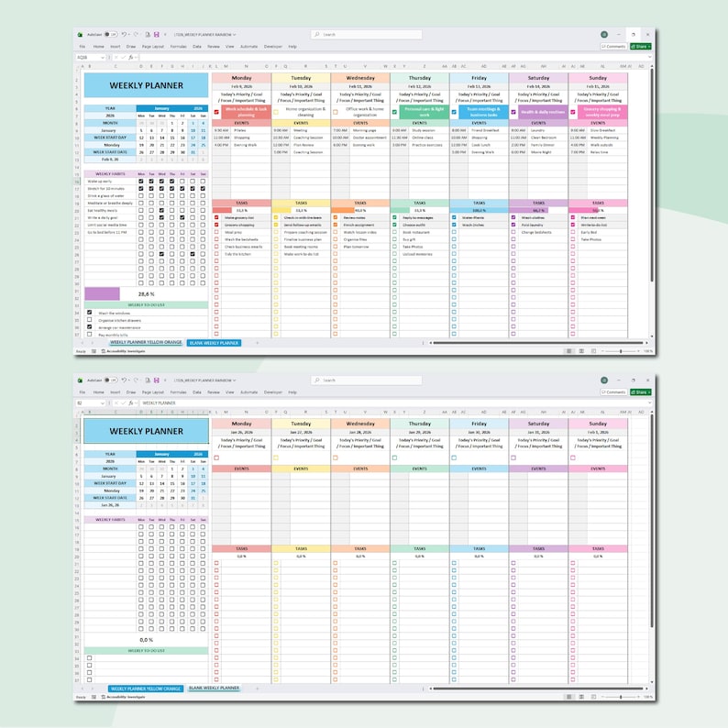Viewport: 728px width, 728px height.
Task: Expand file name dropdown in top window title
Action: point(235,34)
